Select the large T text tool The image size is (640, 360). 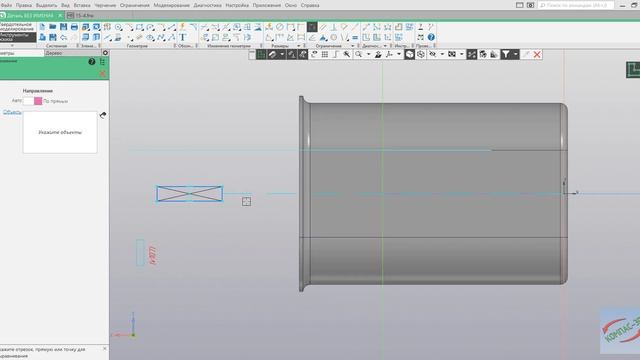183,38
